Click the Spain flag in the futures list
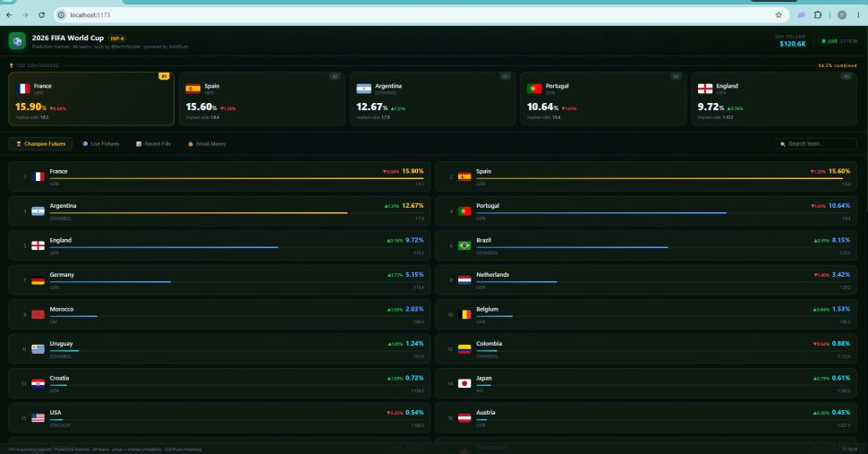 coord(464,176)
